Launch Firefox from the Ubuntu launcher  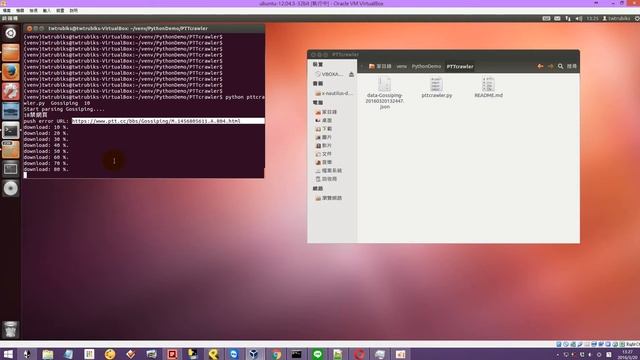coord(11,72)
